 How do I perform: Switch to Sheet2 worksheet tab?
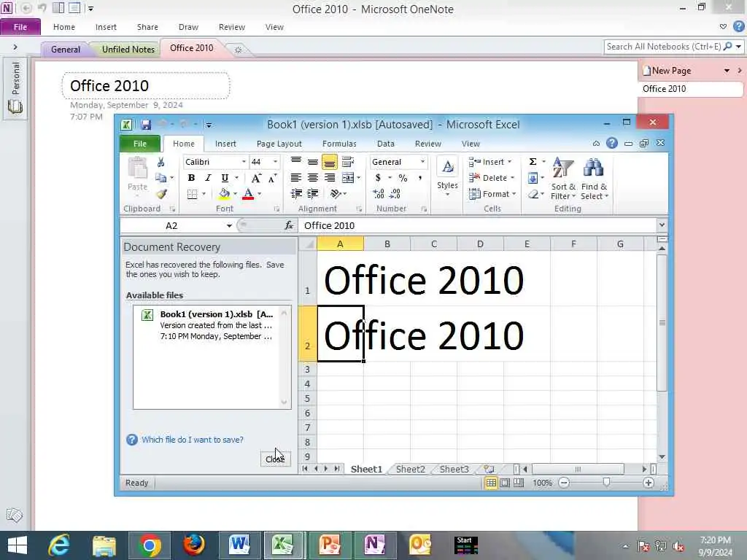pyautogui.click(x=410, y=469)
